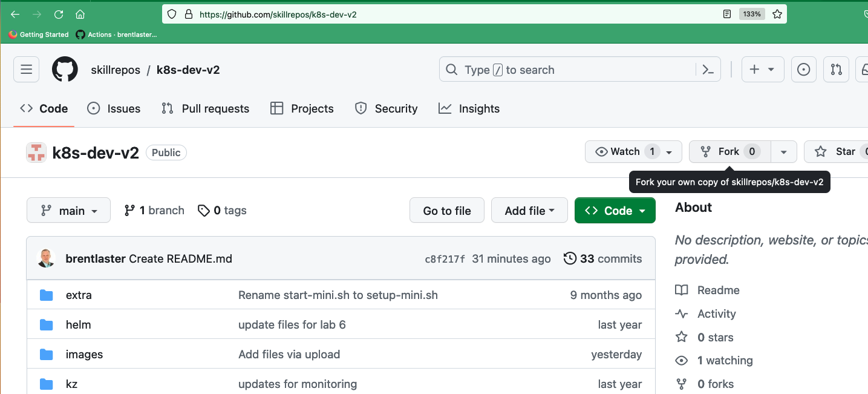Image resolution: width=868 pixels, height=394 pixels.
Task: Open the Create README.md commit message
Action: [x=181, y=258]
